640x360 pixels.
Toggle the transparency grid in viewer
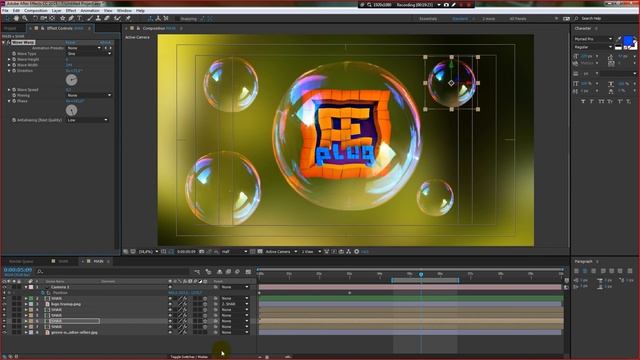point(260,251)
